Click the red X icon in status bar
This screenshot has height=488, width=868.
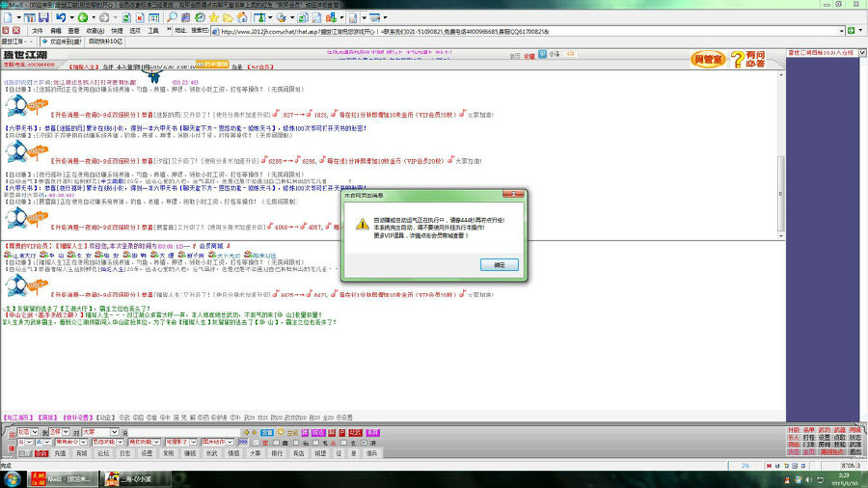769,466
